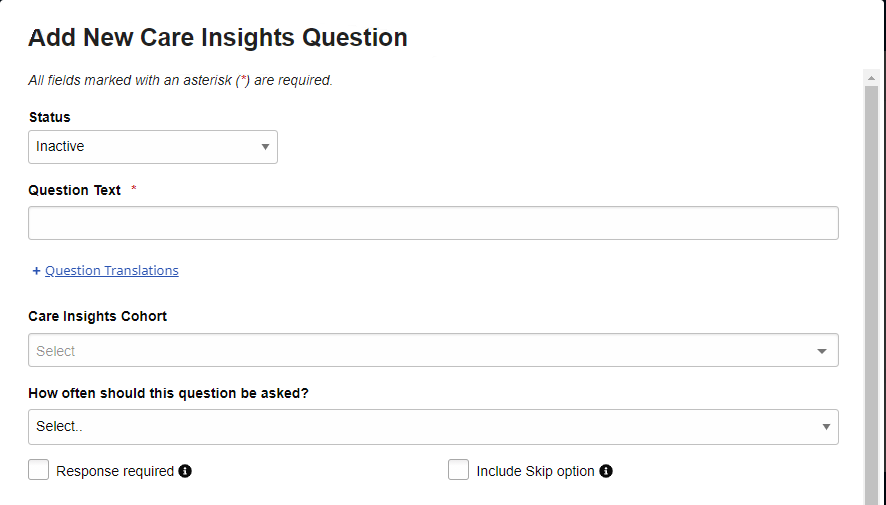The image size is (886, 505).
Task: Click the plus icon before Question Translations
Action: [x=37, y=271]
